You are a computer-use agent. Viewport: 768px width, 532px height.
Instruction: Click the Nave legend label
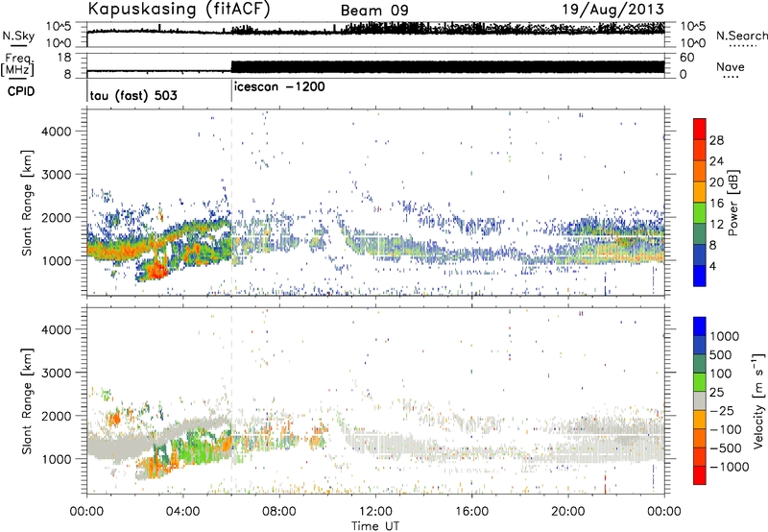click(730, 67)
